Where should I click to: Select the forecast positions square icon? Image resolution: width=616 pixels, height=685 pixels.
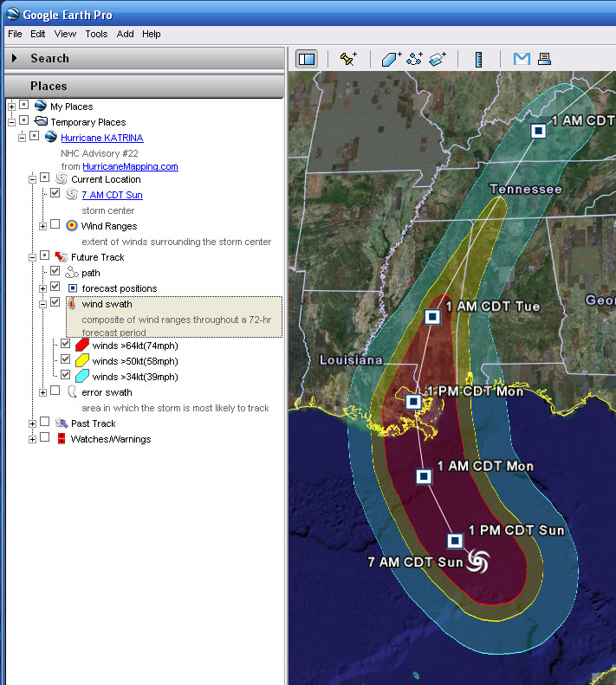point(73,288)
